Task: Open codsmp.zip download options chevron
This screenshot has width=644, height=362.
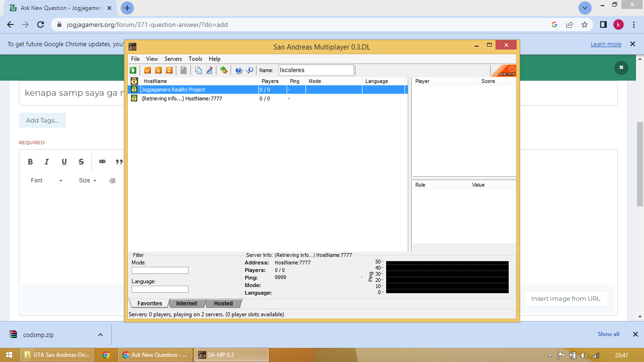Action: coord(100,335)
